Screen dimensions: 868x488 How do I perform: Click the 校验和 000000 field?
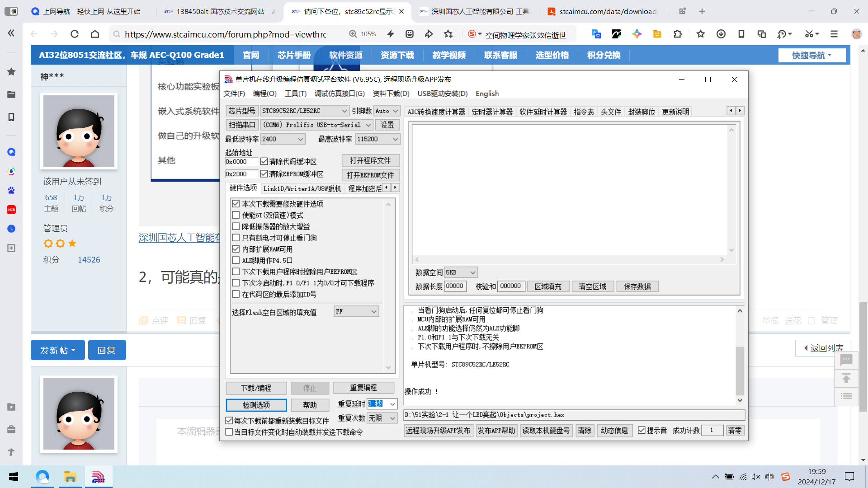(x=510, y=286)
